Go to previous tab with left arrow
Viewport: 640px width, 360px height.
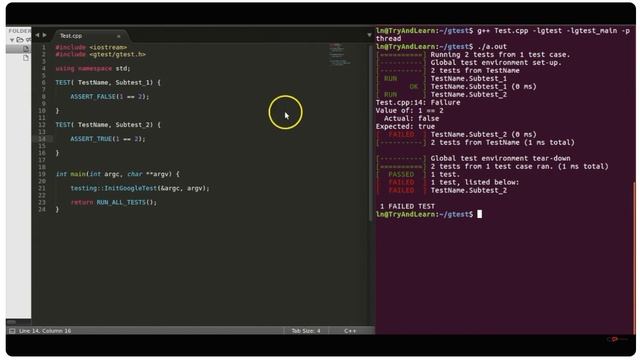[37, 36]
